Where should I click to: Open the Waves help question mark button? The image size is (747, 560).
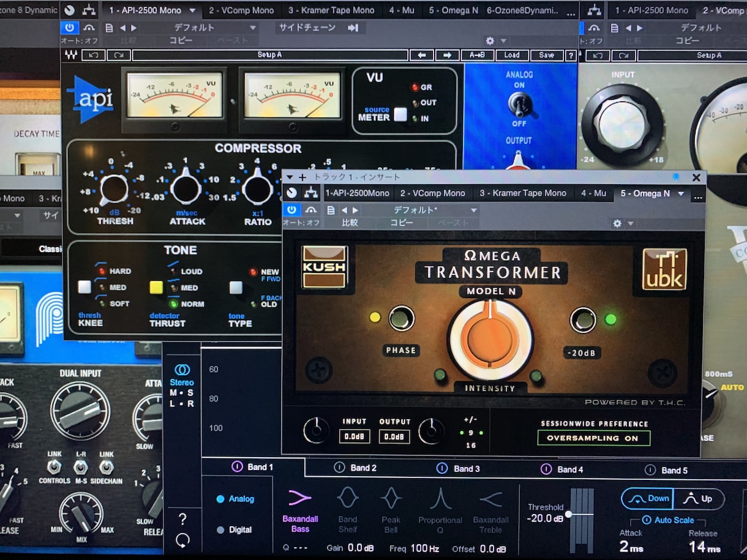click(571, 55)
